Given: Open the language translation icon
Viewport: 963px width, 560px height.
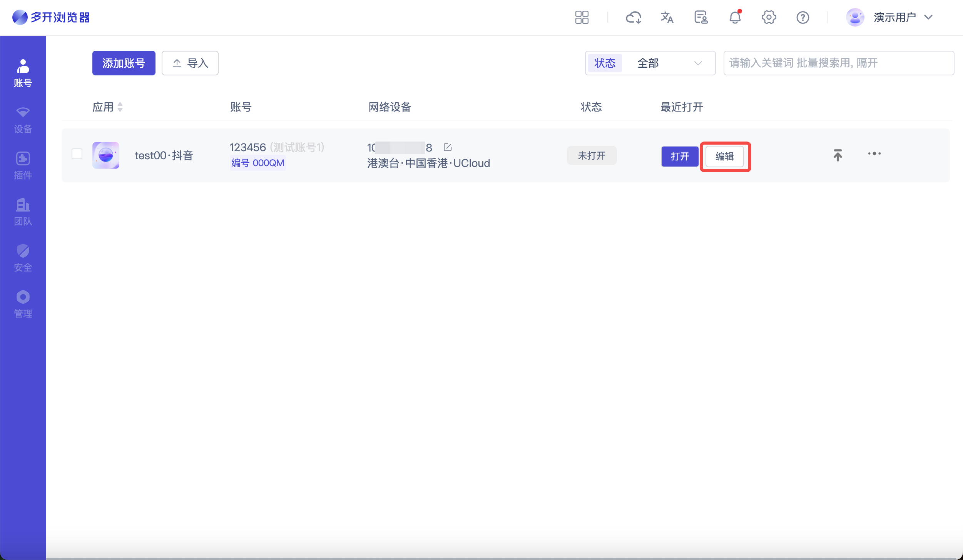Looking at the screenshot, I should (x=667, y=17).
